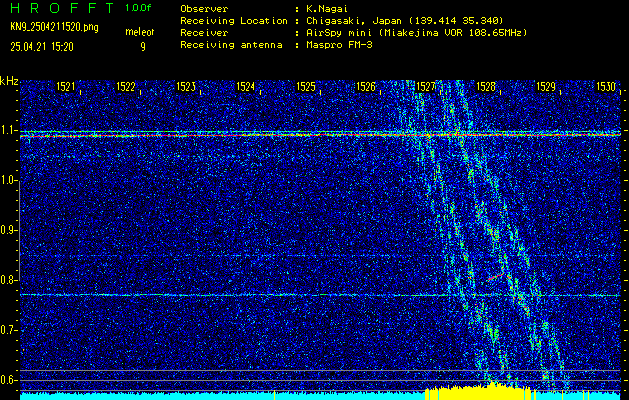Click the 0.9 frequency axis label
This screenshot has width=629, height=400.
pyautogui.click(x=7, y=230)
